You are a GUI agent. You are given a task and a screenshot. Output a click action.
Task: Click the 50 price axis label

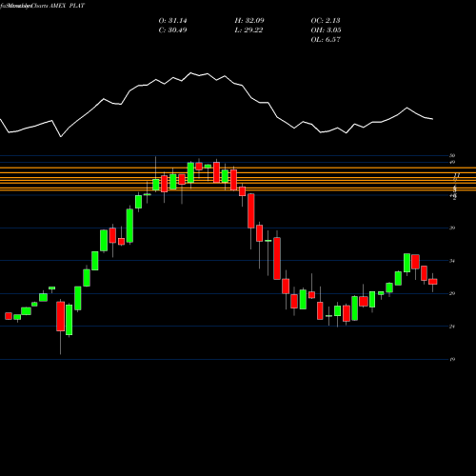click(452, 155)
